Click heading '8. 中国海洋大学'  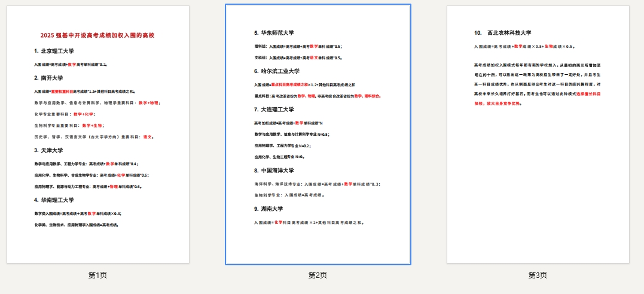[x=274, y=171]
